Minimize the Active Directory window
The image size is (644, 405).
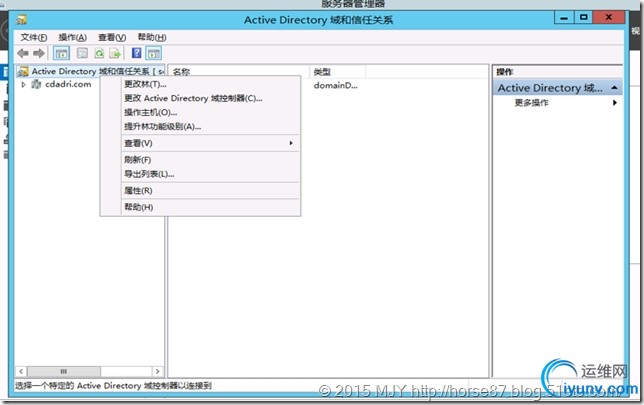coord(564,18)
